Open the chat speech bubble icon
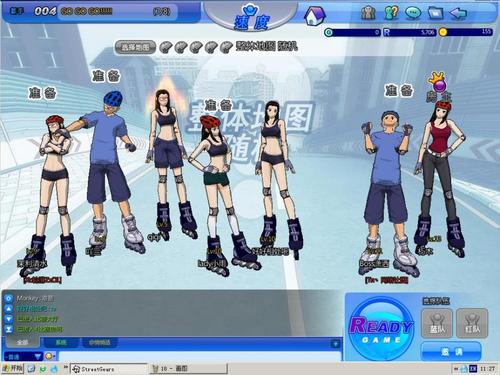 click(x=413, y=13)
